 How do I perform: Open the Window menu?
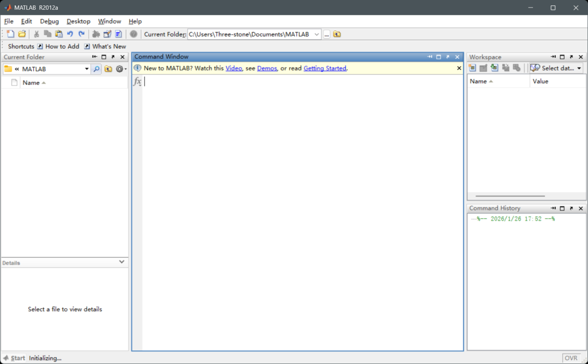(x=109, y=21)
